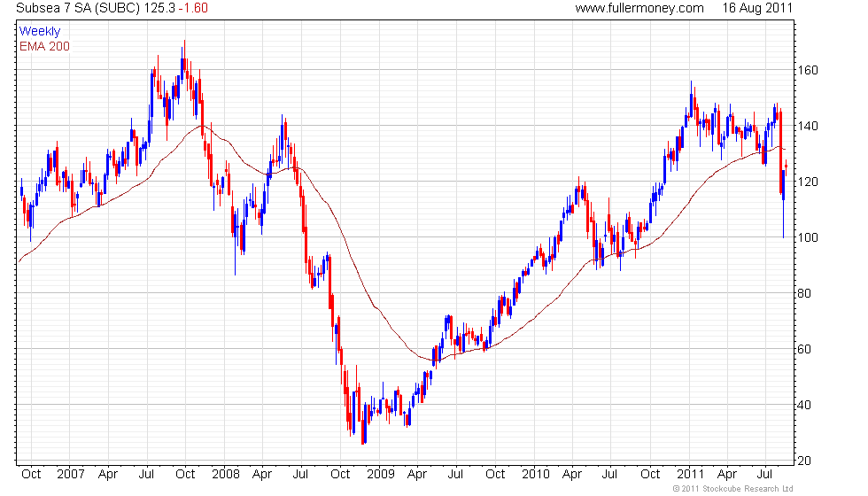Viewport: 868px width, 496px height.
Task: Click the '2008' year label on time axis
Action: tap(225, 475)
